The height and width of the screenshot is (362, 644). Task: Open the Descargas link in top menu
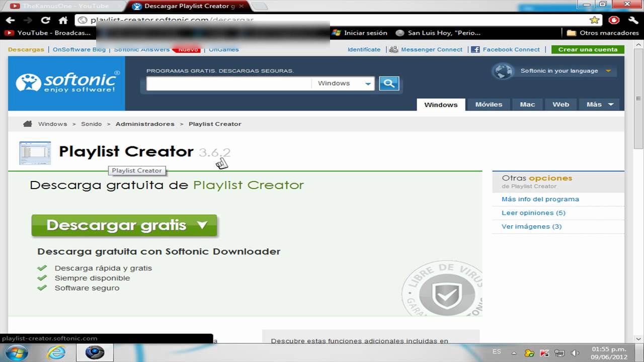pyautogui.click(x=26, y=49)
